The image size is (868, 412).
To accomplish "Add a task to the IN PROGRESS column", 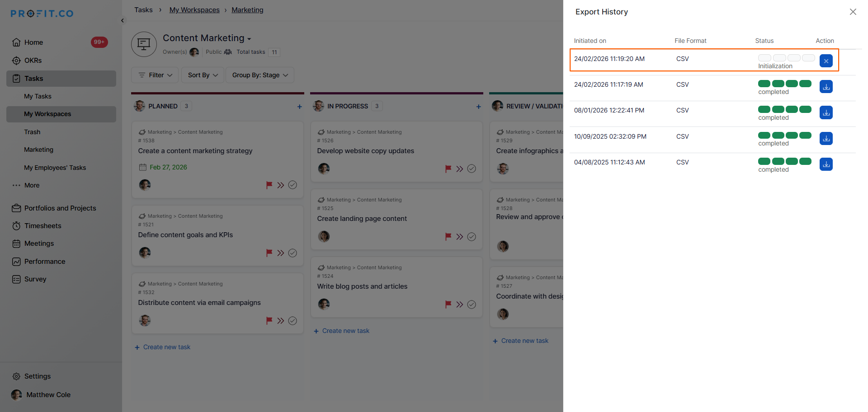I will click(x=478, y=107).
